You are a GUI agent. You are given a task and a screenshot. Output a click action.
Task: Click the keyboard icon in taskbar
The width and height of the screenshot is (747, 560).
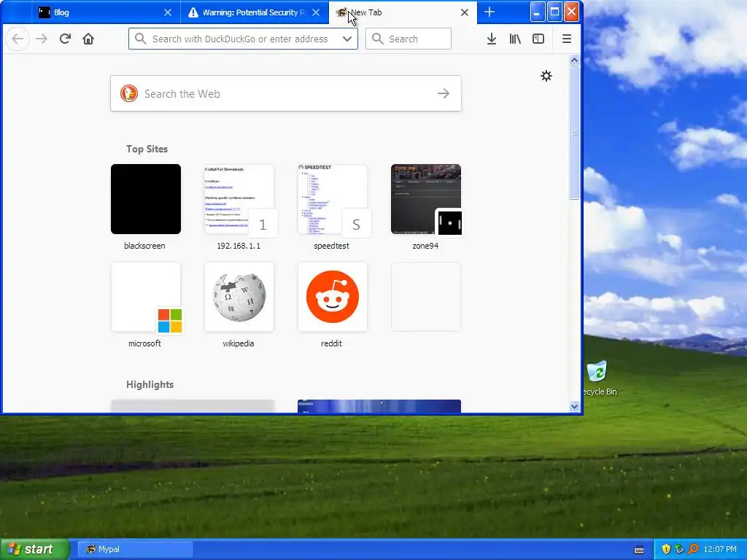point(639,550)
